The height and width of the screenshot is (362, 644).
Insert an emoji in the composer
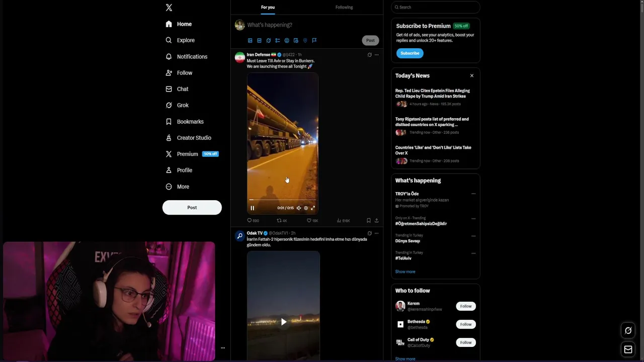(x=287, y=40)
